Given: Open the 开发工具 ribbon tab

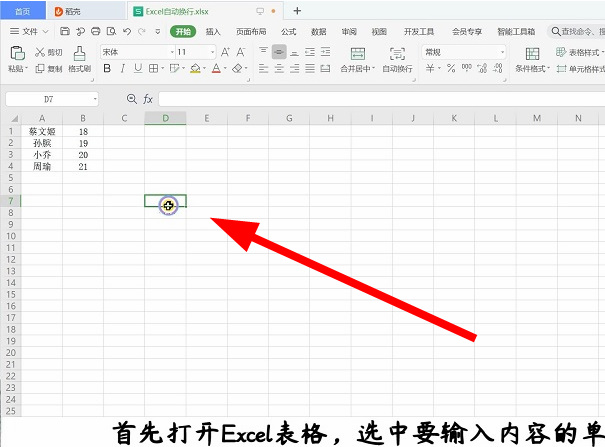Looking at the screenshot, I should pos(419,32).
